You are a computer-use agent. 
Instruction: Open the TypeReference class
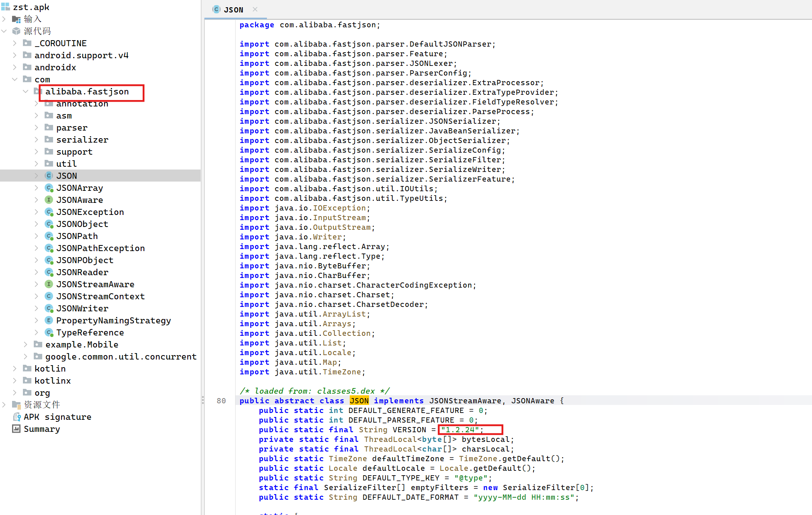90,333
